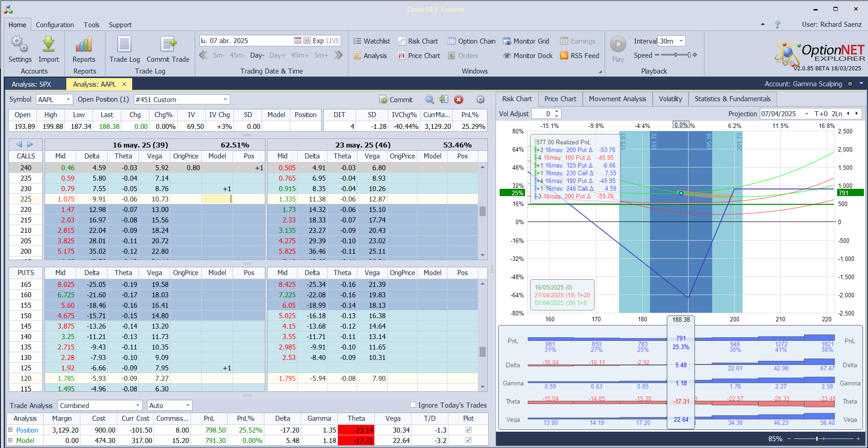The width and height of the screenshot is (868, 448).
Task: Open the Interval 30m dropdown
Action: pos(681,41)
